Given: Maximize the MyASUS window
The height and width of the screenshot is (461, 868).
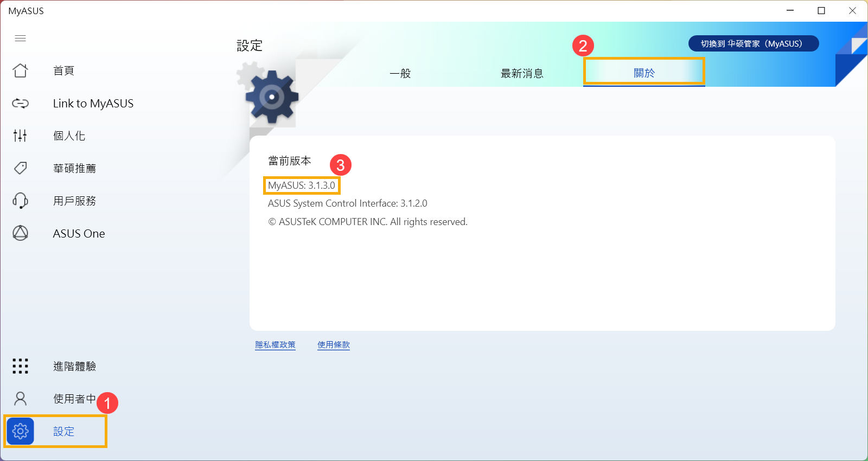Looking at the screenshot, I should coord(821,10).
